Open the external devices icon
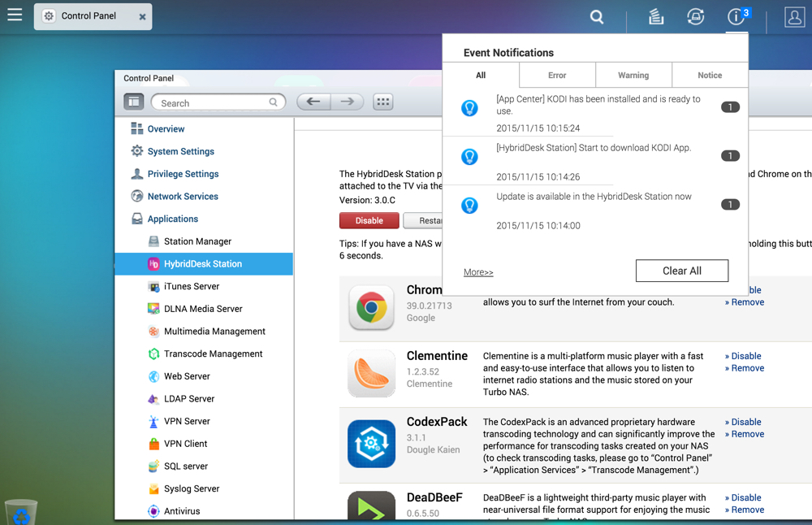The width and height of the screenshot is (812, 525). coord(696,17)
